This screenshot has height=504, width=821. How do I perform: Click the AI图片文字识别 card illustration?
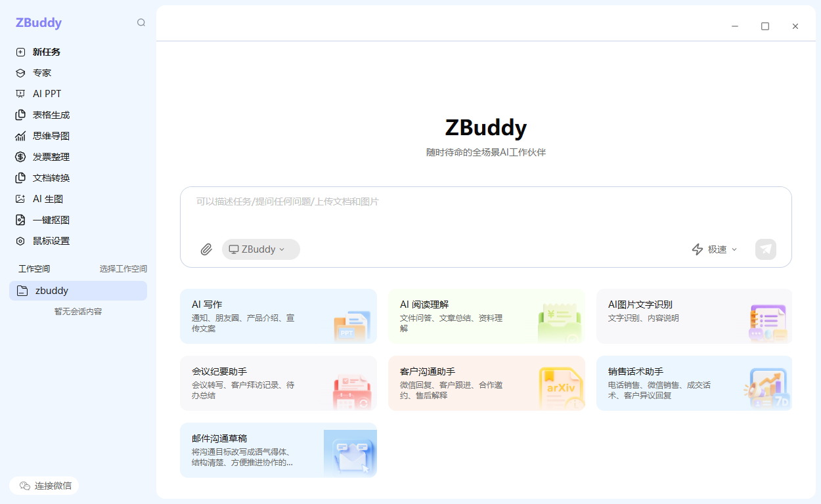(768, 324)
